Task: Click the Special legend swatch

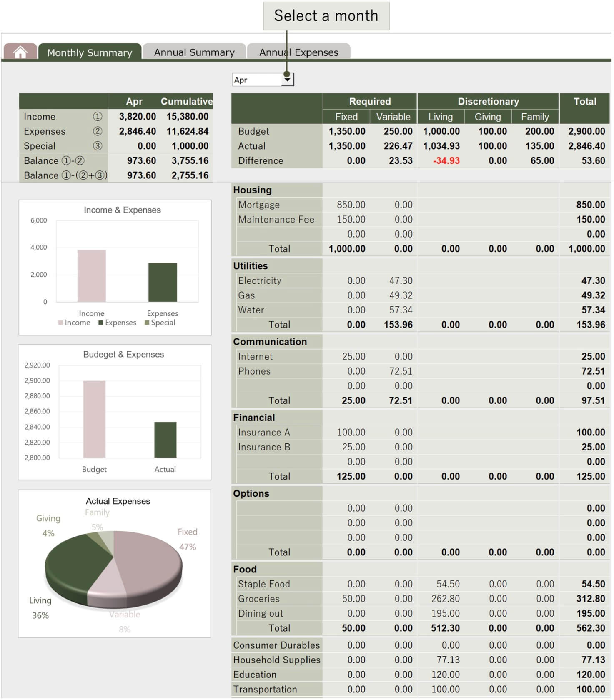Action: click(147, 322)
